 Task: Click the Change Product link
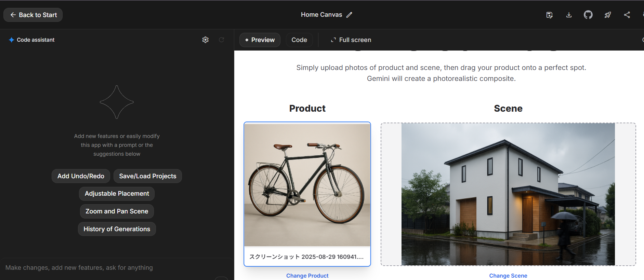(307, 276)
